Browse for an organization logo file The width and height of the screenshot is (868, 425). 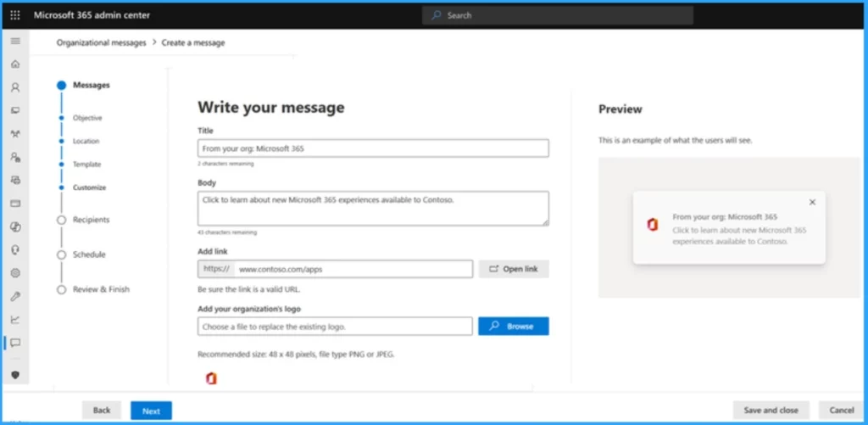coord(514,327)
